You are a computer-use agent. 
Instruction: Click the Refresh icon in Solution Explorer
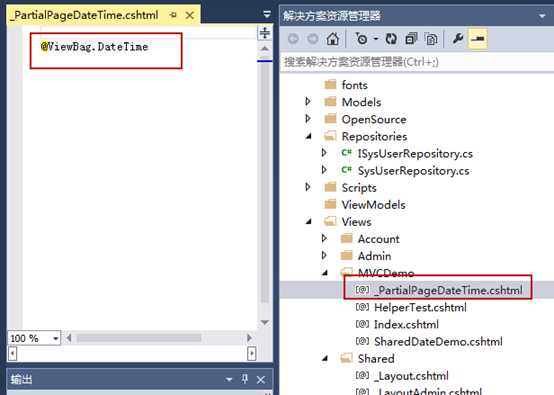[391, 39]
